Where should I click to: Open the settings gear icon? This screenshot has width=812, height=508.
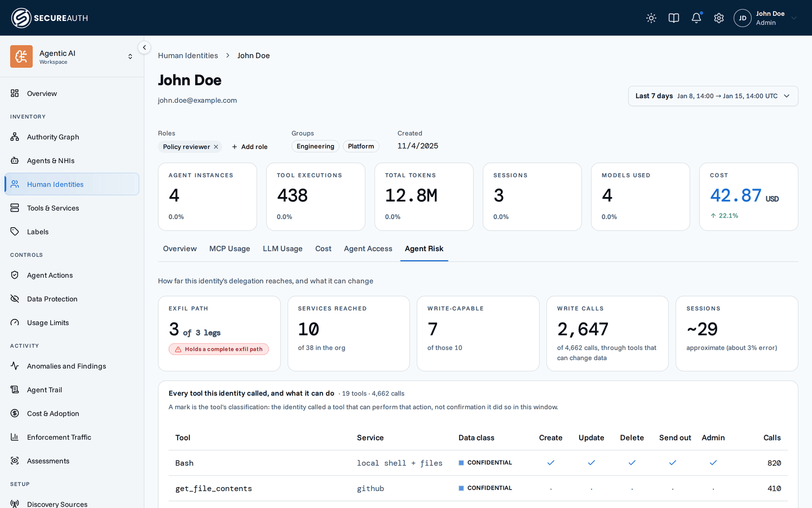coord(719,18)
